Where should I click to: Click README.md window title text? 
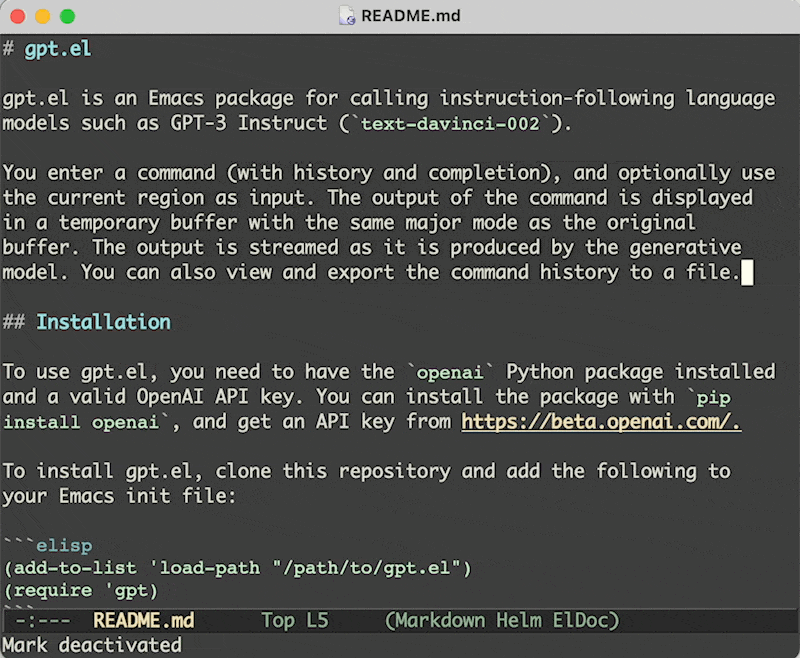[411, 16]
